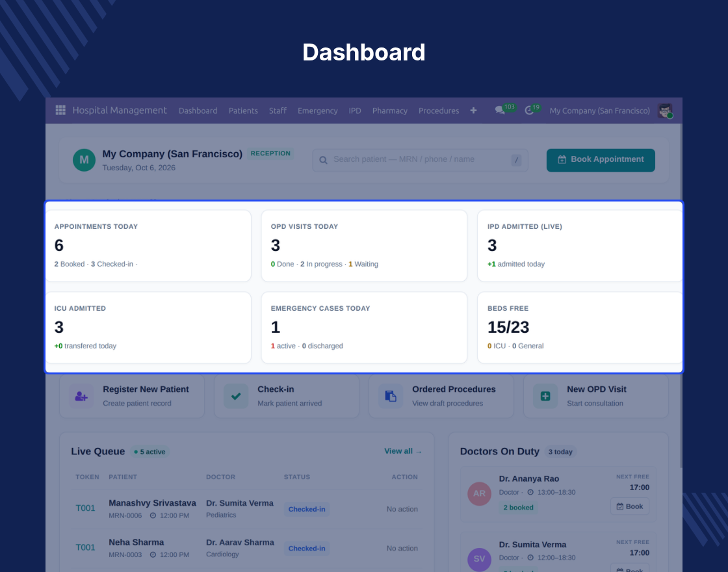Click the New OPD Visit plus icon
Viewport: 728px width, 572px height.
tap(545, 396)
